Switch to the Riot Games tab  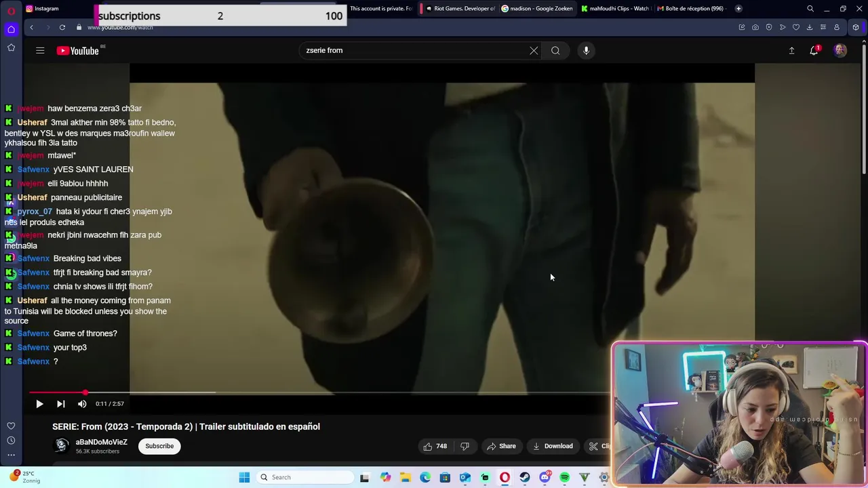coord(458,8)
